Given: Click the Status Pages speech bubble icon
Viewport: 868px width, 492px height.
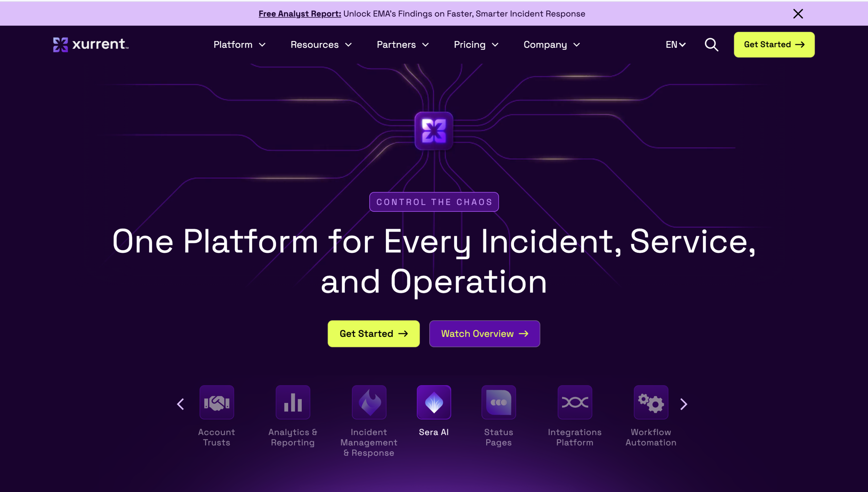Looking at the screenshot, I should pyautogui.click(x=498, y=402).
